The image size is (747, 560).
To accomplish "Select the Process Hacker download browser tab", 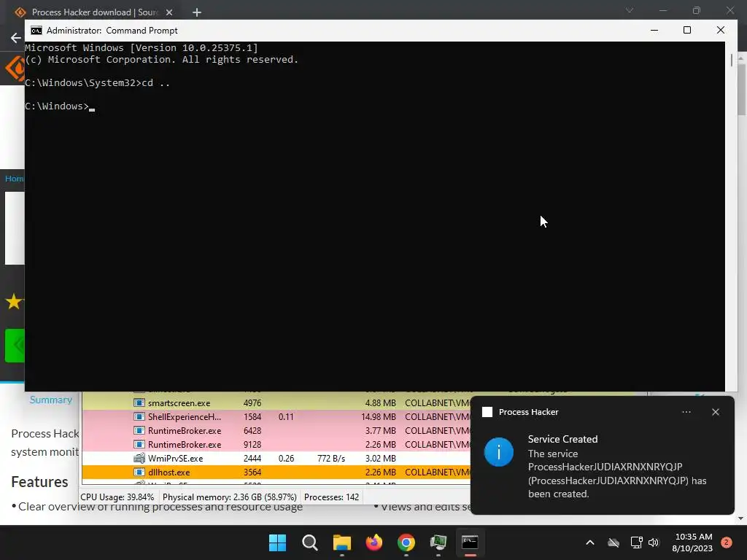I will (x=94, y=12).
